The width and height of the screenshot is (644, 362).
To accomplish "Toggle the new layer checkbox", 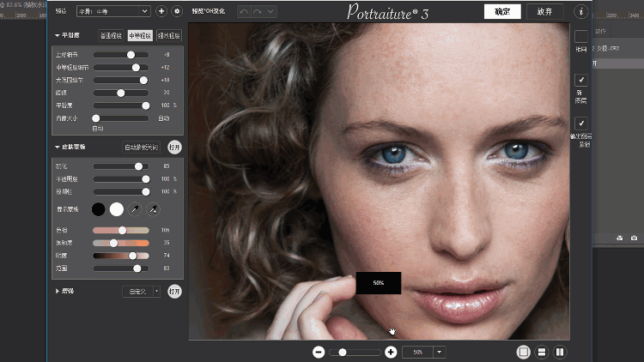I will [x=581, y=80].
